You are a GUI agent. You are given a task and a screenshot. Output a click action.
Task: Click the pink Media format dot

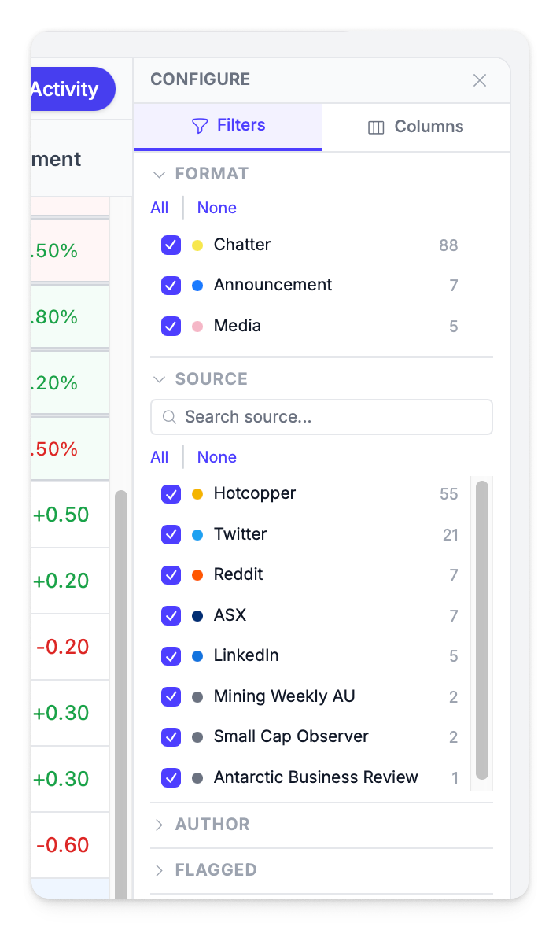[x=197, y=327]
